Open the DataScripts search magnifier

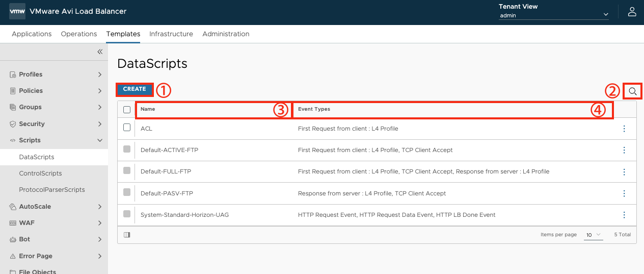632,91
